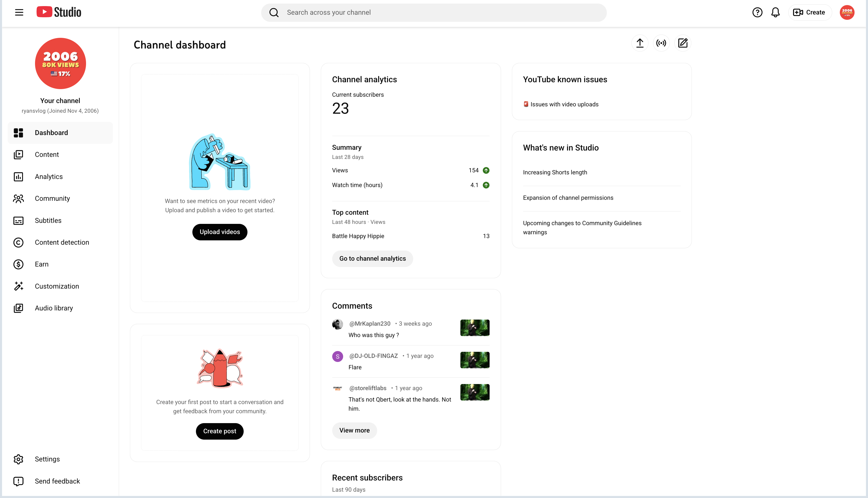Screen dimensions: 868x498
Task: Open the account avatar in top bar
Action: tap(847, 13)
